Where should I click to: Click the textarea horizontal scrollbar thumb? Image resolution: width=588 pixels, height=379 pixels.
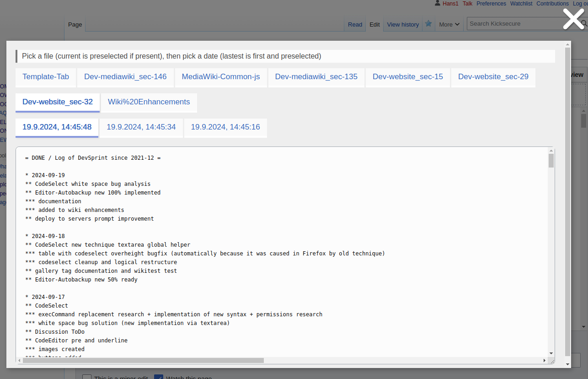[x=143, y=361]
